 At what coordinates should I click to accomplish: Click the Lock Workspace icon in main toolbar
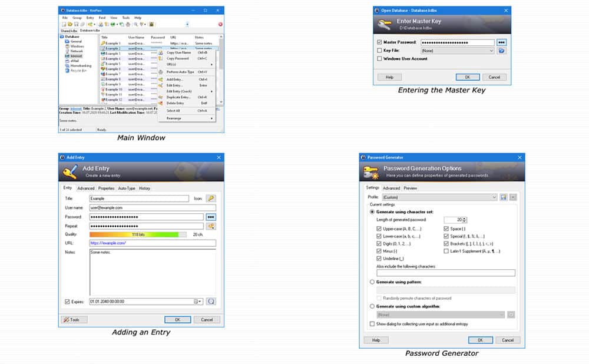click(151, 24)
